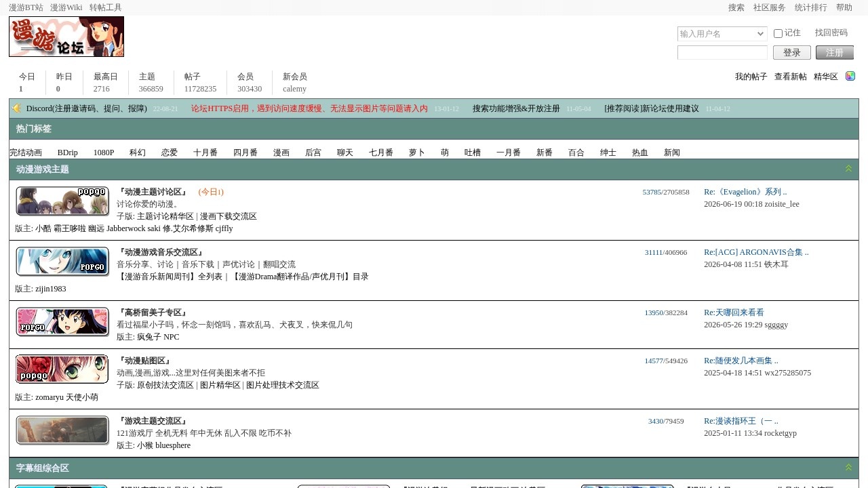Open 主题讨论精华区 sub-board
This screenshot has width=868, height=488.
[x=165, y=216]
